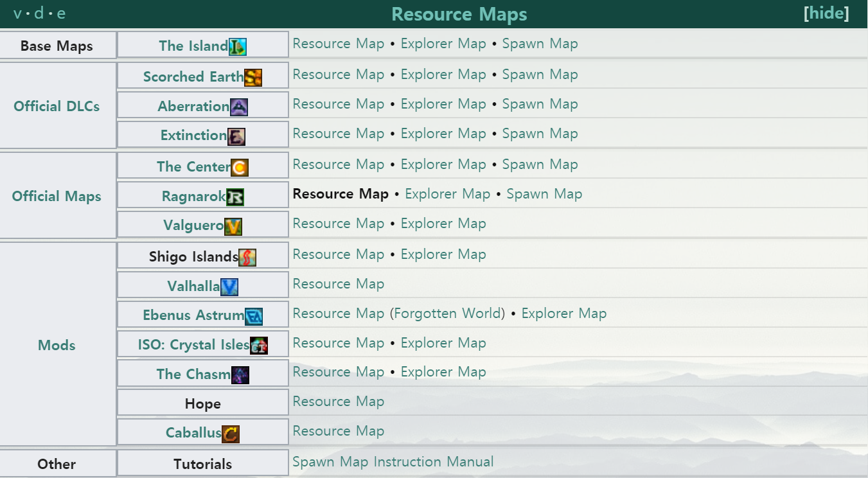Click the Shigo Islands S icon
Image resolution: width=868 pixels, height=478 pixels.
point(247,257)
